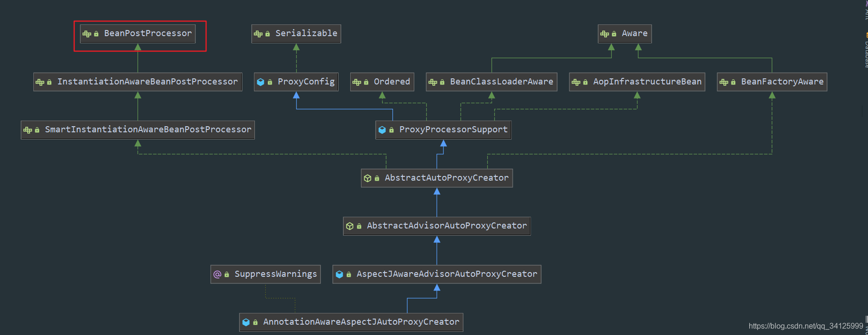The width and height of the screenshot is (868, 335).
Task: Select the Aware node label
Action: click(x=635, y=33)
